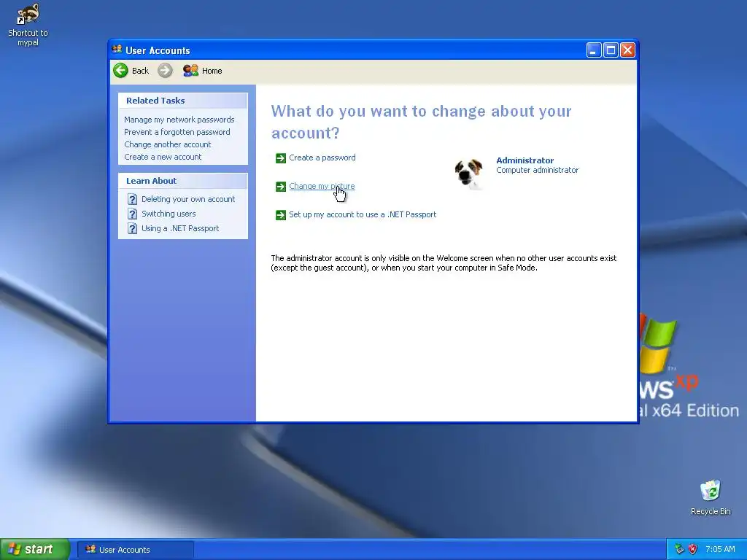Click User Accounts taskbar button
This screenshot has width=747, height=560.
[x=136, y=550]
